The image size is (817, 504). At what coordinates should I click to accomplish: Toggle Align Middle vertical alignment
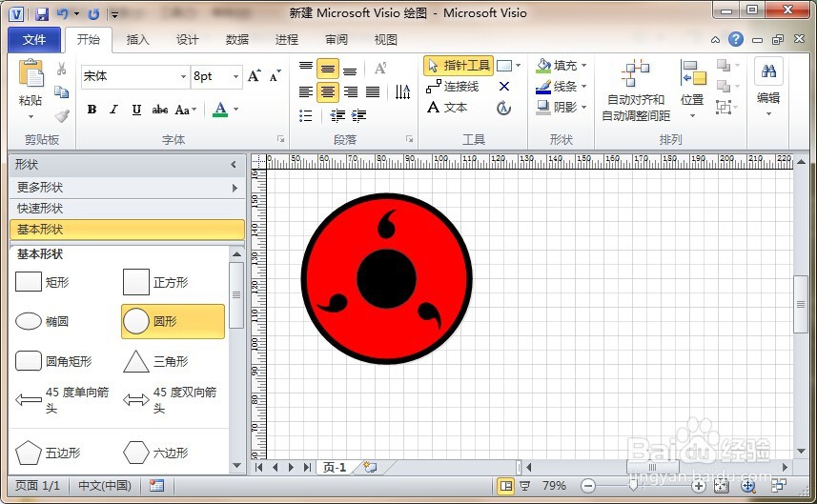pos(328,69)
